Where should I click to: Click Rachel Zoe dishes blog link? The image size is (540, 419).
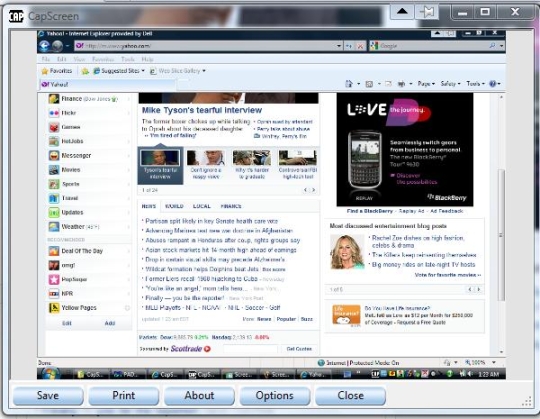coord(418,242)
